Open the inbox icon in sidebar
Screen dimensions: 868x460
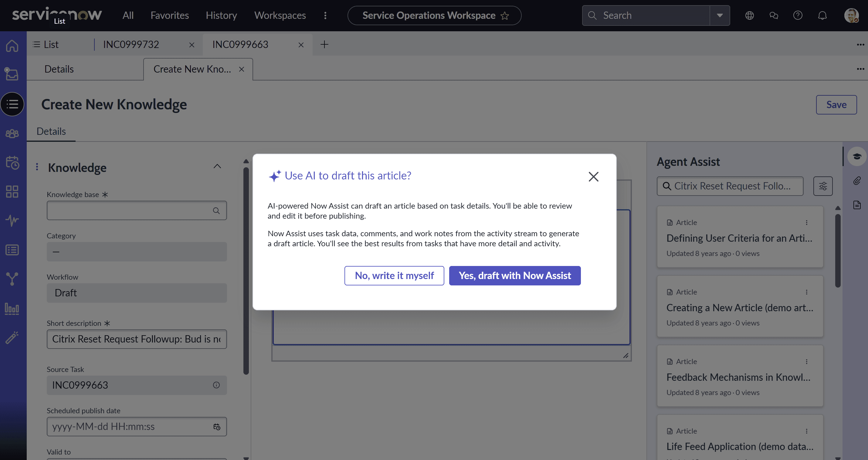12,74
